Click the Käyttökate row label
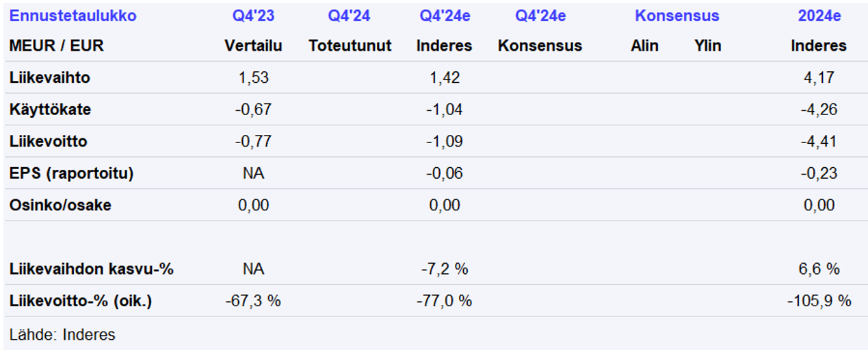Screen dimensions: 868x350 (50, 110)
